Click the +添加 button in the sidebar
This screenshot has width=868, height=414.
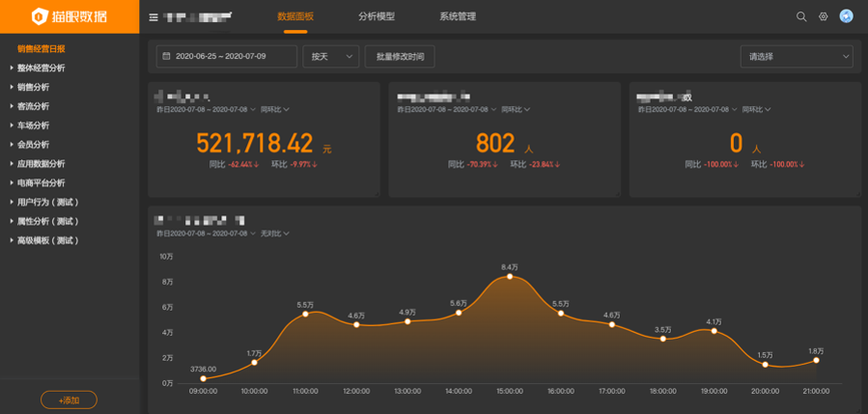click(69, 400)
